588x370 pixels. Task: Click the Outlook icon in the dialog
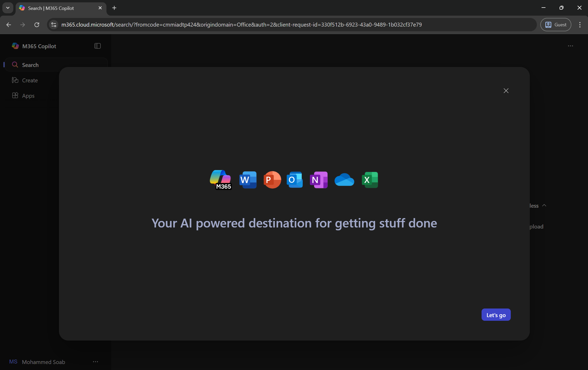pos(295,180)
